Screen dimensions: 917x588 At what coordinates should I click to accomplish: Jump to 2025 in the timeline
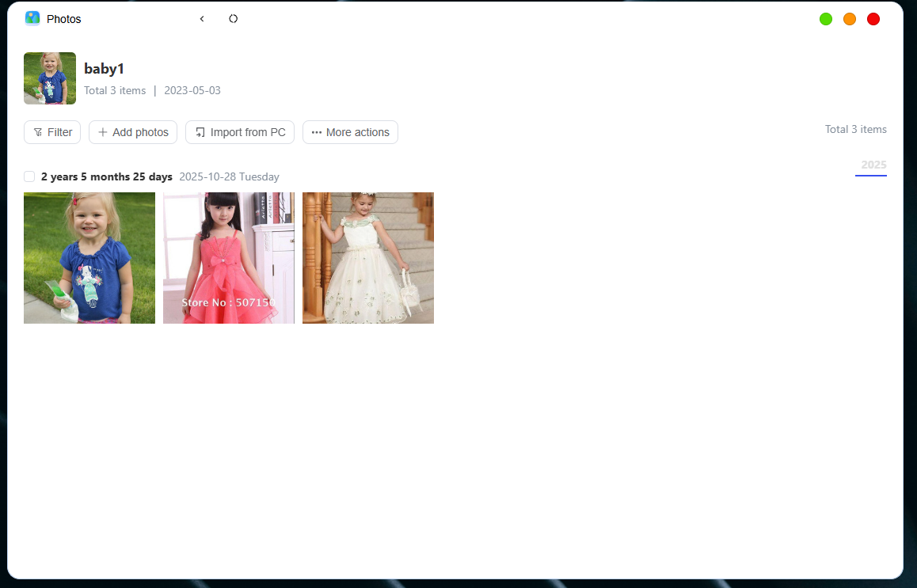[x=873, y=165]
